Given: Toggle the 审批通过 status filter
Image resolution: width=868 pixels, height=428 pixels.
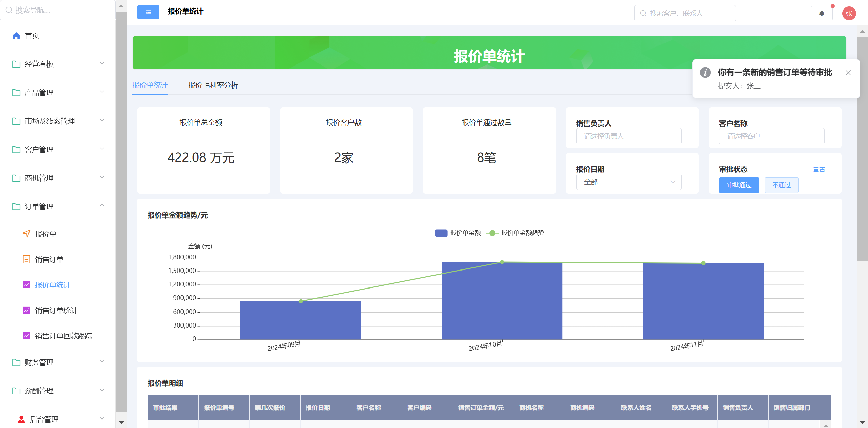Looking at the screenshot, I should (739, 185).
